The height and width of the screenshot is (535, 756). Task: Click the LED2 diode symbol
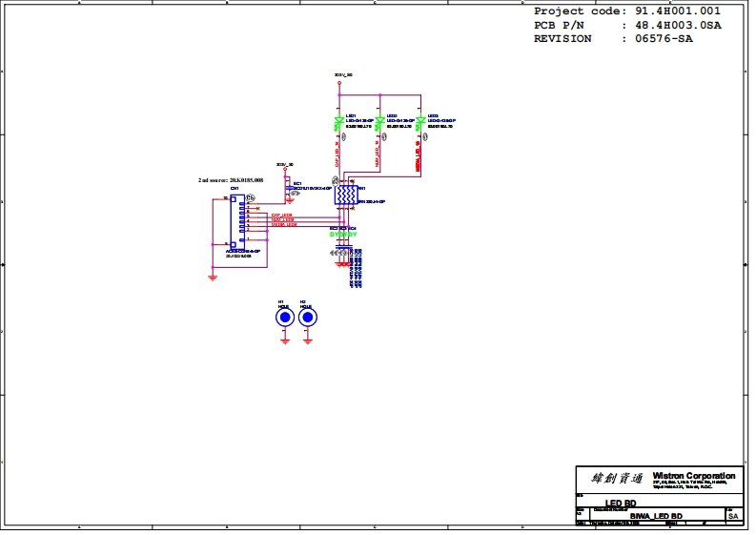(380, 121)
